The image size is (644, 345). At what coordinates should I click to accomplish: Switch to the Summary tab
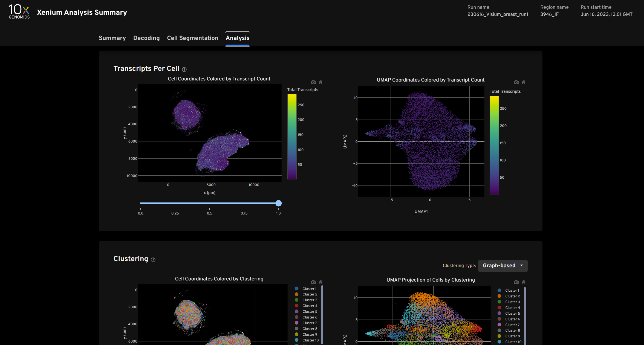tap(112, 38)
